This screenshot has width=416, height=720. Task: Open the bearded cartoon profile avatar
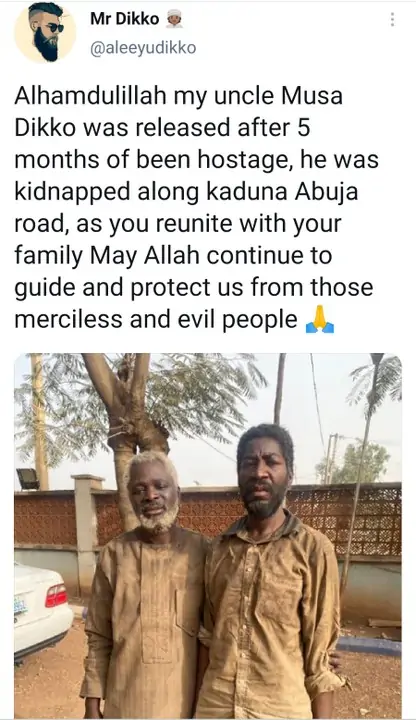[45, 32]
